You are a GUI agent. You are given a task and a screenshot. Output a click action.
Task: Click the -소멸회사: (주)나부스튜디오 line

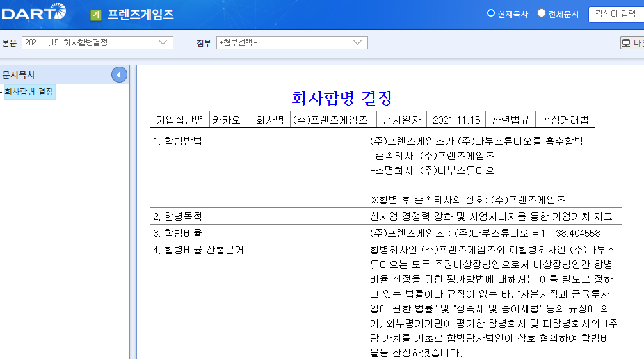tap(432, 171)
